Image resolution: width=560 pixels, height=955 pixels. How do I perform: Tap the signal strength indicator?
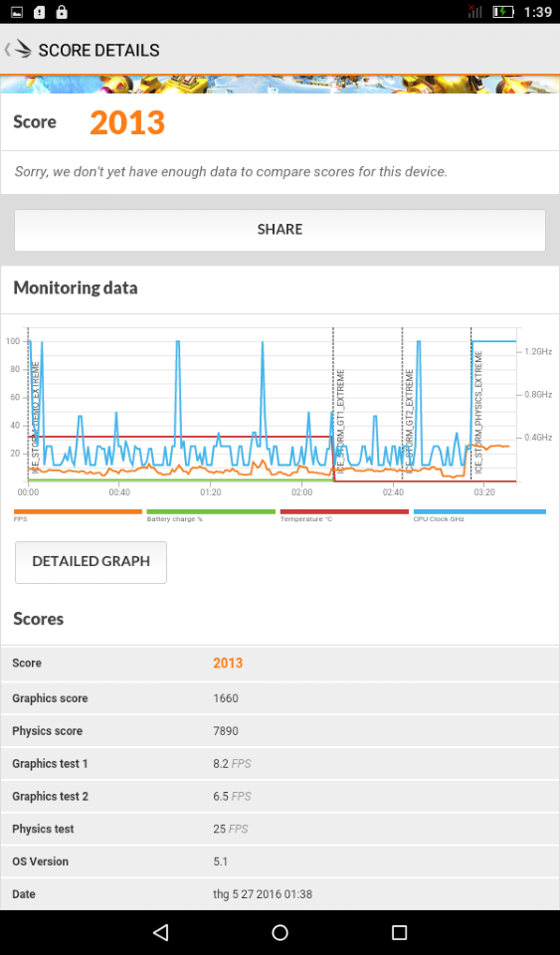[x=475, y=12]
